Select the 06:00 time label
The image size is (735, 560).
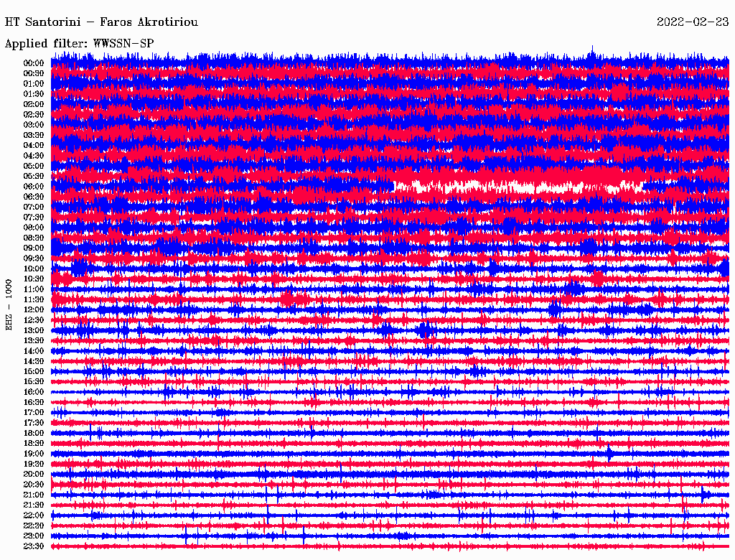pos(34,186)
